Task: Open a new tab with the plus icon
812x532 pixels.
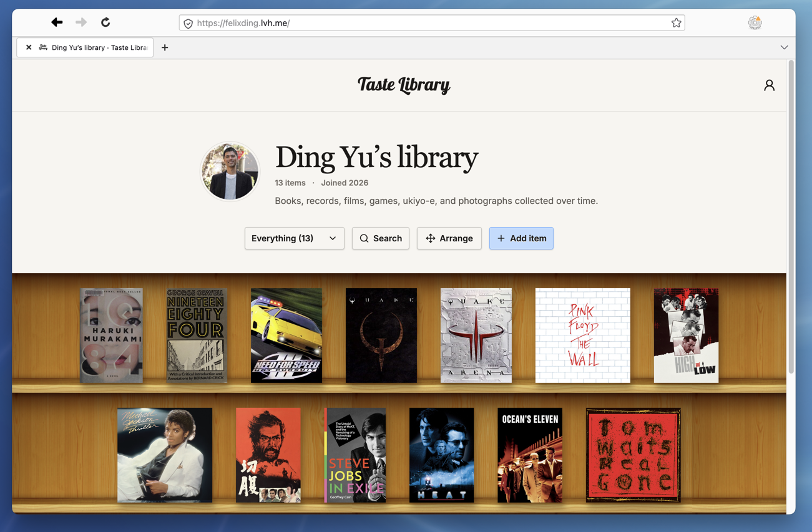Action: click(x=165, y=47)
